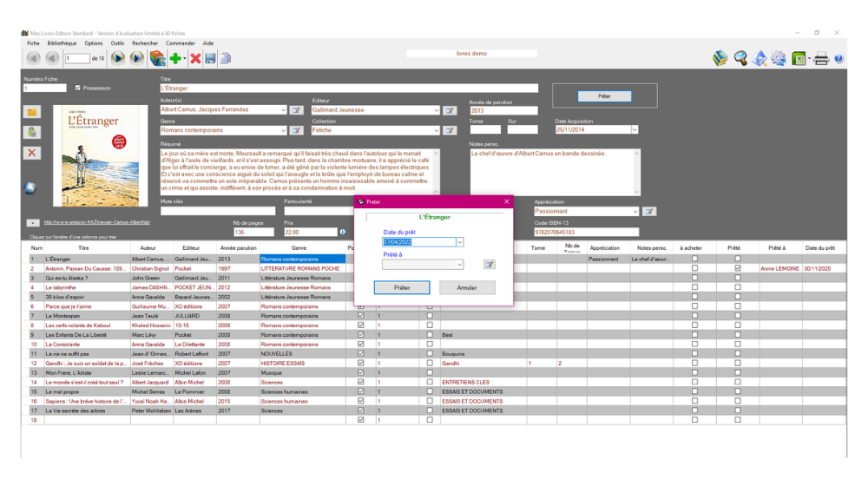Edit genre list icon beside Genre

[297, 131]
